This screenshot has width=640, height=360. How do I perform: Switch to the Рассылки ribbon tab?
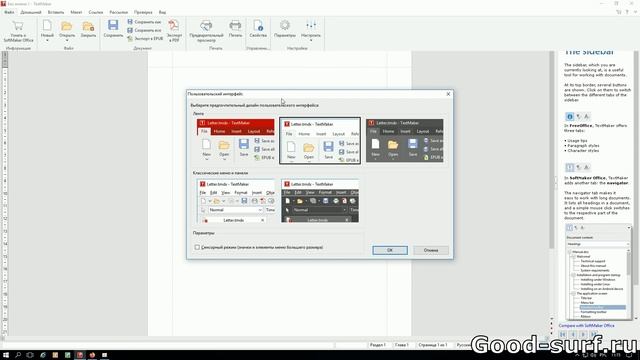119,12
